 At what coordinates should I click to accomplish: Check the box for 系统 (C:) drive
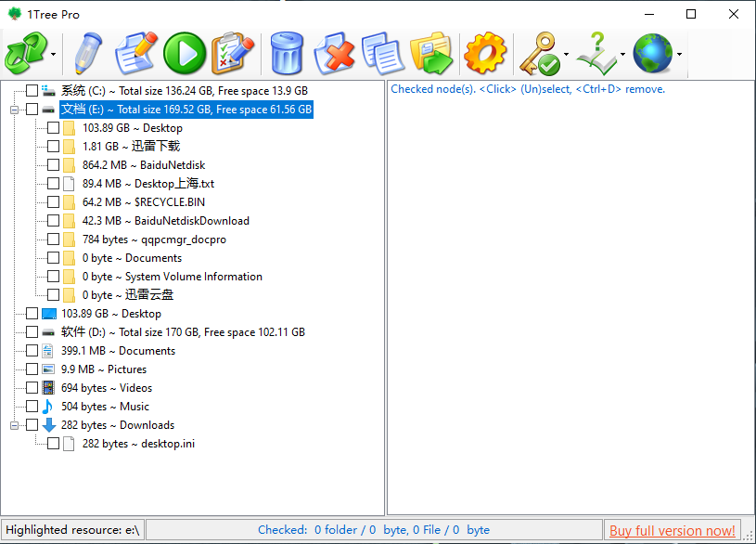32,91
